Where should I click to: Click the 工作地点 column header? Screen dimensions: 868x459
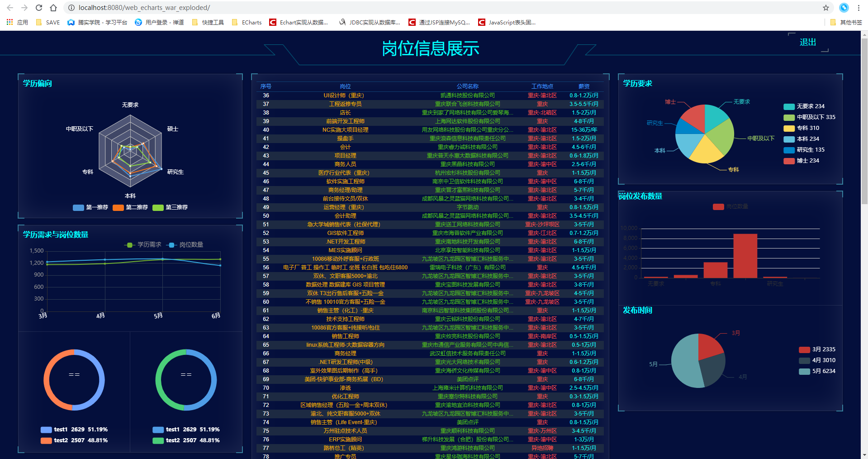542,86
